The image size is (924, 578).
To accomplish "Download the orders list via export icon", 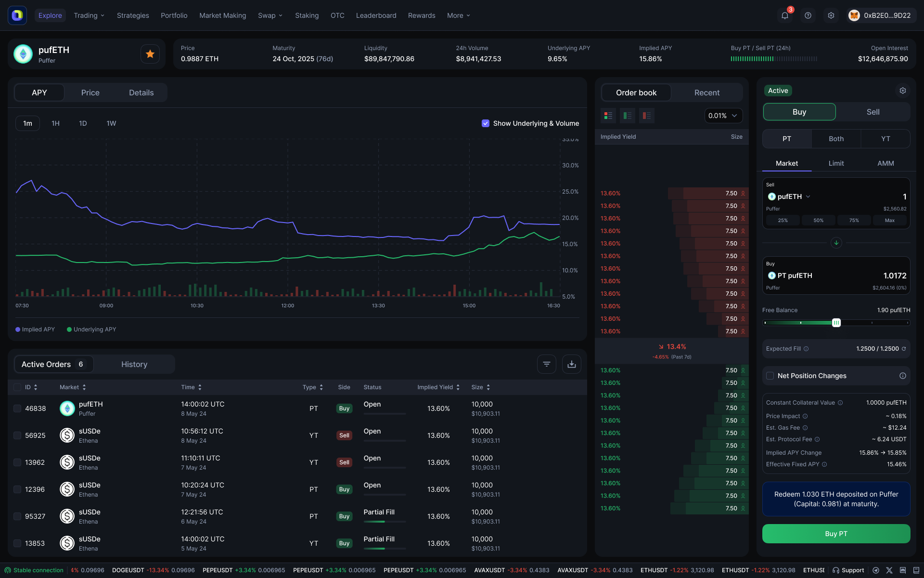I will point(571,364).
